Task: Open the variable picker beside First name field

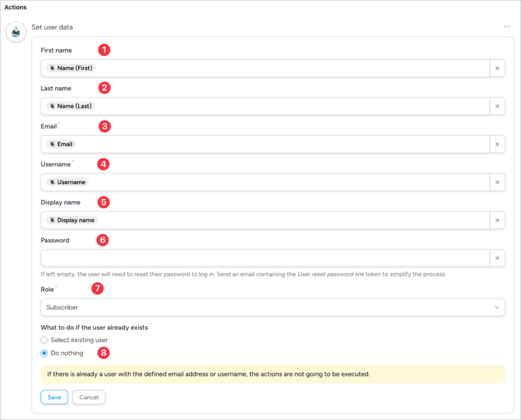Action: [497, 68]
